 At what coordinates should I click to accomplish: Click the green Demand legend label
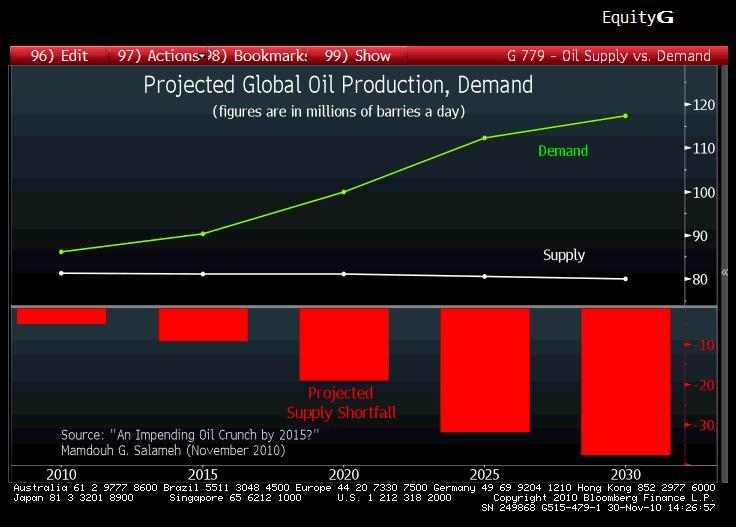pyautogui.click(x=563, y=151)
